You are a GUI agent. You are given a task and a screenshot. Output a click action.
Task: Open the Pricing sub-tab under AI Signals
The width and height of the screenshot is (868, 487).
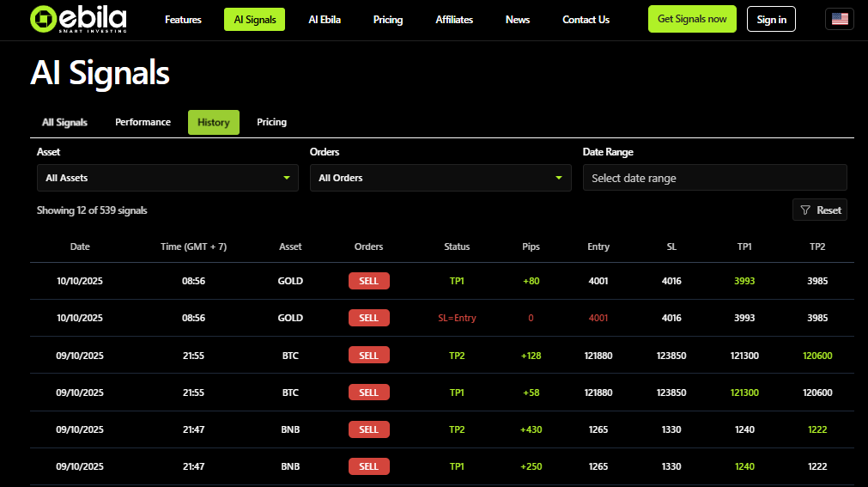coord(271,122)
